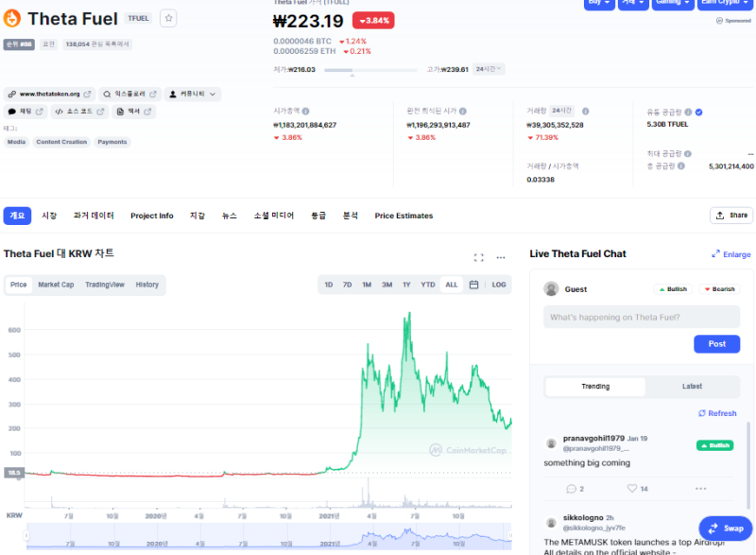
Task: Click the Post button
Action: [x=716, y=344]
